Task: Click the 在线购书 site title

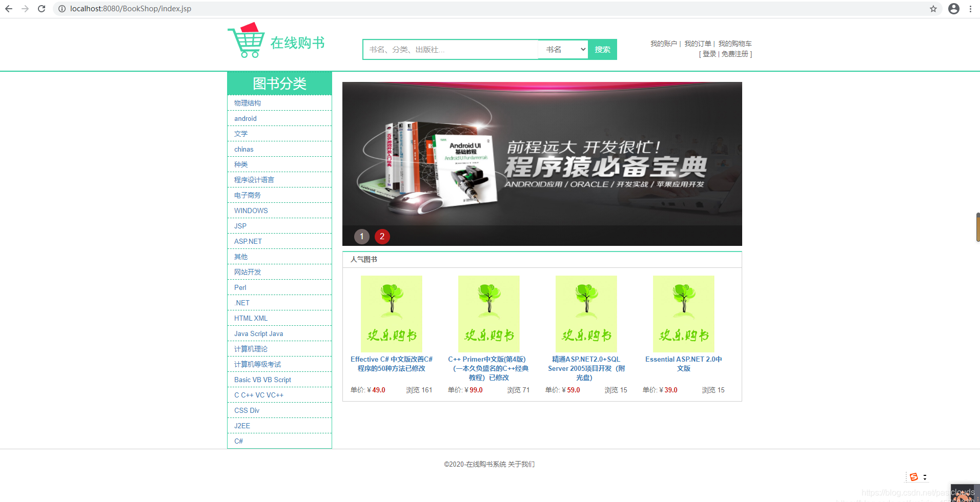Action: [298, 43]
